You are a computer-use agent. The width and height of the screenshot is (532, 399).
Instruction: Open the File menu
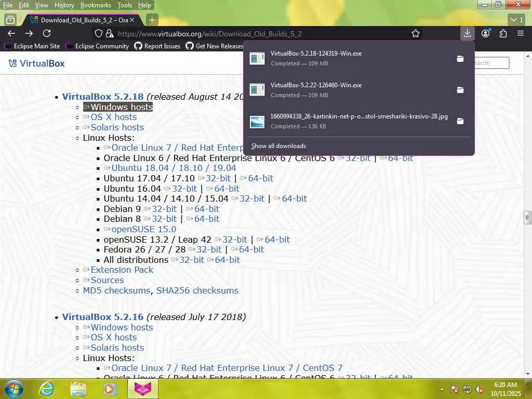pos(7,5)
